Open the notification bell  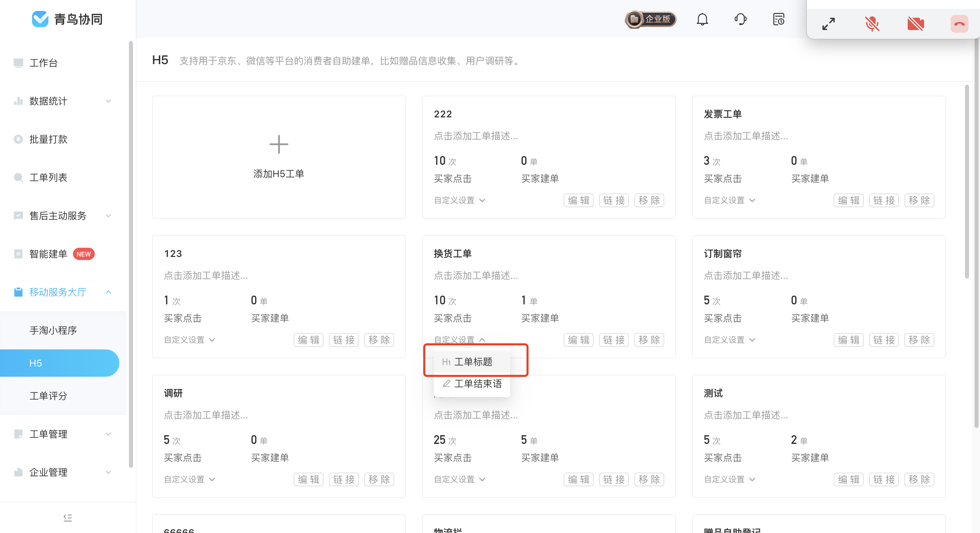pyautogui.click(x=702, y=19)
